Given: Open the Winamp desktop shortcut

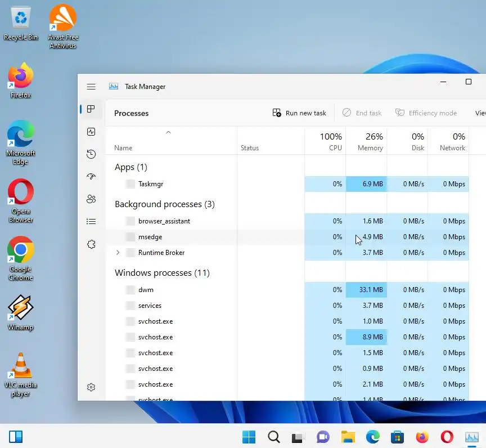Looking at the screenshot, I should pos(21,312).
